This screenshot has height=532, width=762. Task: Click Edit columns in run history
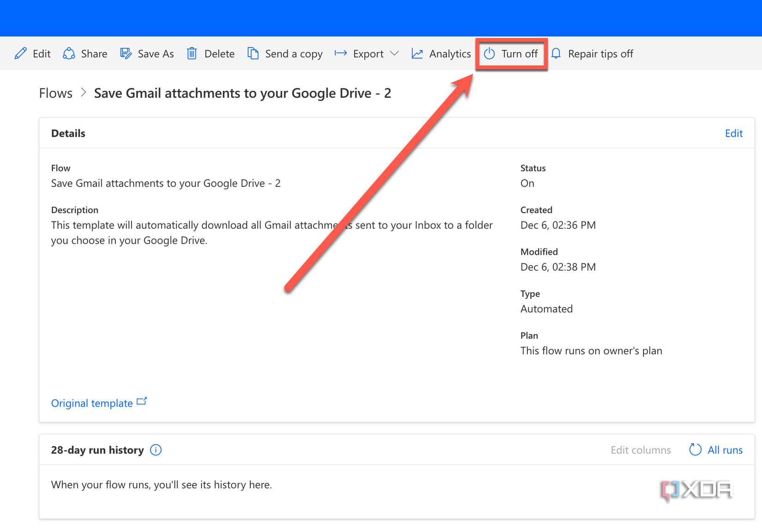coord(641,450)
